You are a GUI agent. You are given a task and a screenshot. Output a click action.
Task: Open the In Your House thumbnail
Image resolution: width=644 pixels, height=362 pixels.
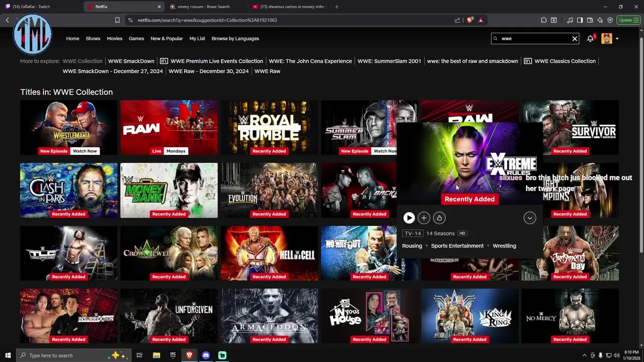pyautogui.click(x=369, y=316)
